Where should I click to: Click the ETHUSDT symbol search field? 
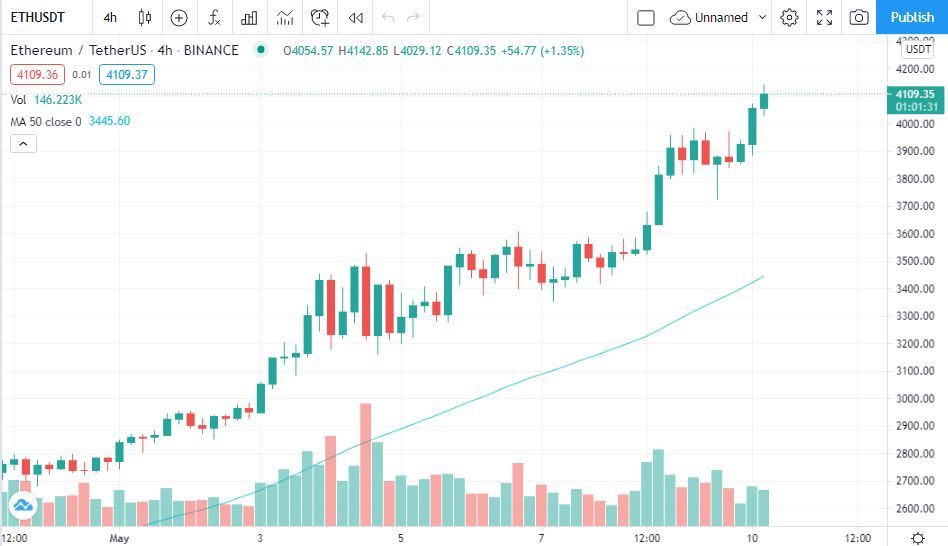click(x=40, y=17)
